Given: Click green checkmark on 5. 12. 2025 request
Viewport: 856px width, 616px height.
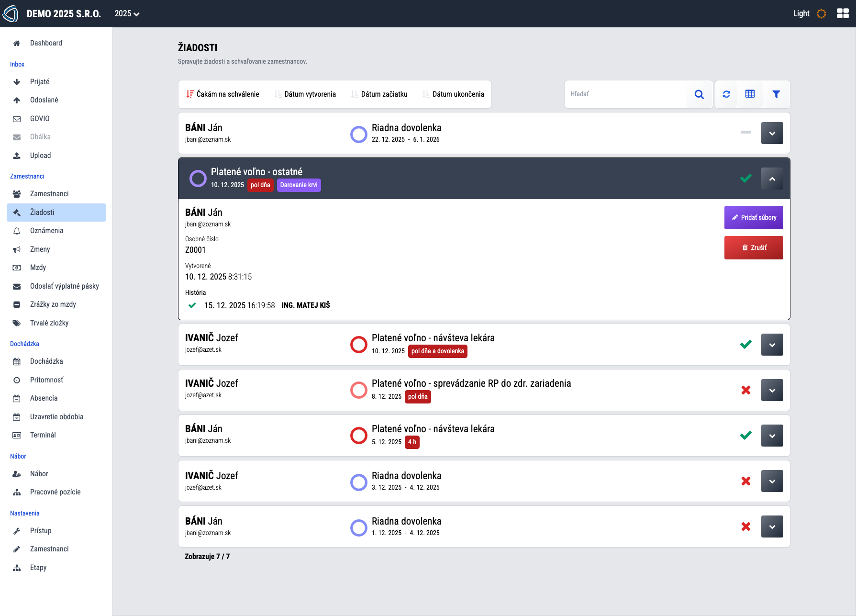Looking at the screenshot, I should pyautogui.click(x=745, y=436).
